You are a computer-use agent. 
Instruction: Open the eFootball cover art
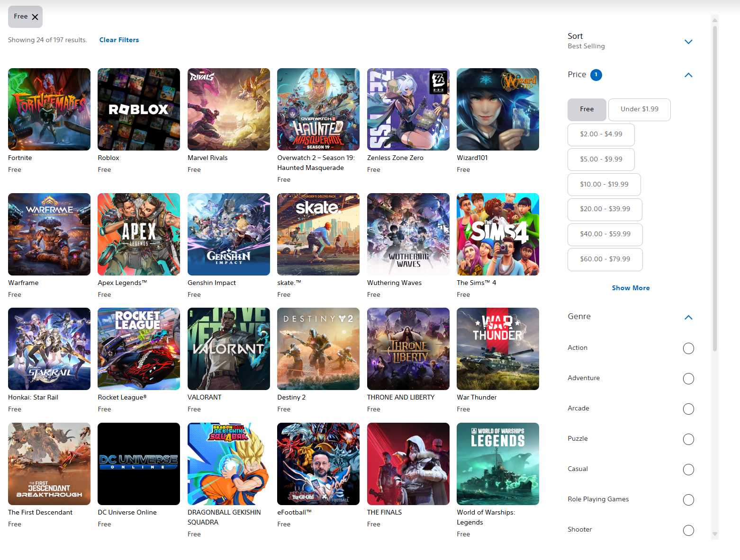click(x=318, y=464)
